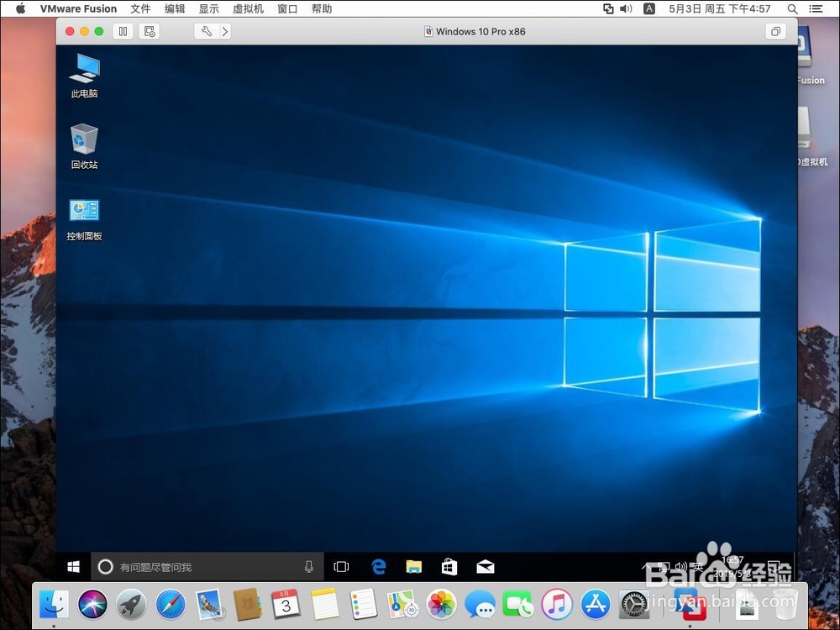Expand the toolbar chevron next to the wrench
Viewport: 840px width, 630px height.
(x=225, y=32)
